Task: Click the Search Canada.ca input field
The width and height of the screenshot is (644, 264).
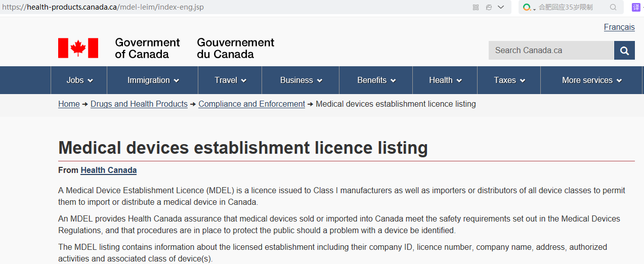Action: click(x=551, y=51)
